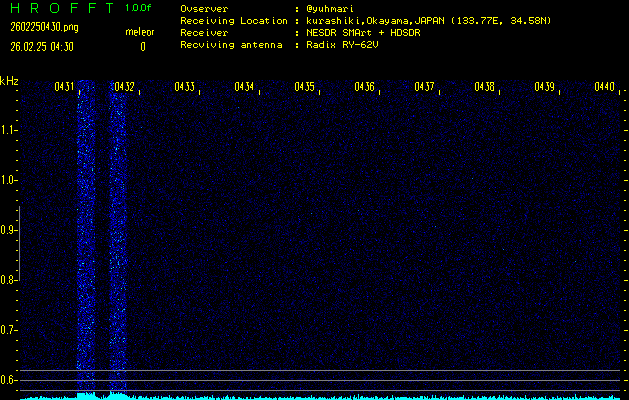The image size is (629, 400).
Task: Click the meteor count value 0
Action: (142, 46)
